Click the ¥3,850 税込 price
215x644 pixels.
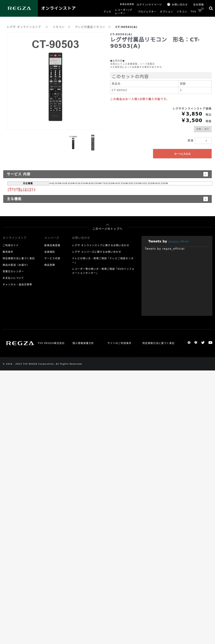click(196, 114)
